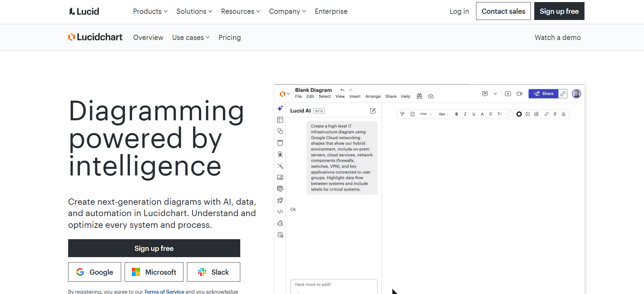This screenshot has width=644, height=294.
Task: Open the data linking database icon
Action: 280,189
